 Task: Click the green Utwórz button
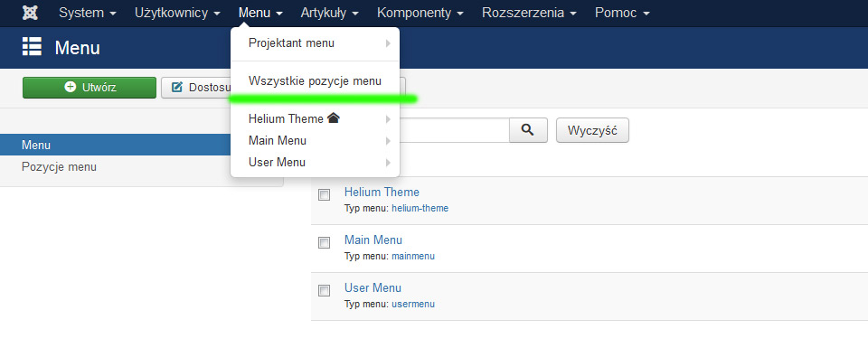click(90, 88)
